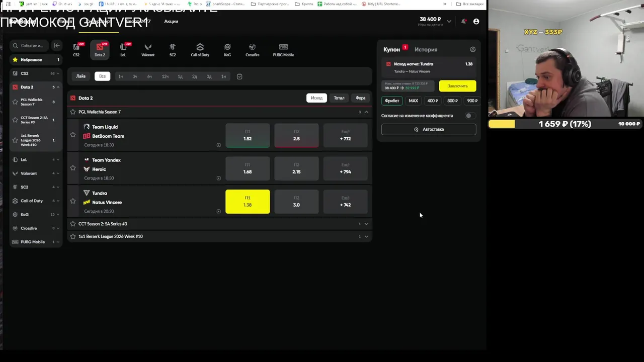This screenshot has height=362, width=644.
Task: Set stake with the MAX button
Action: pyautogui.click(x=413, y=101)
